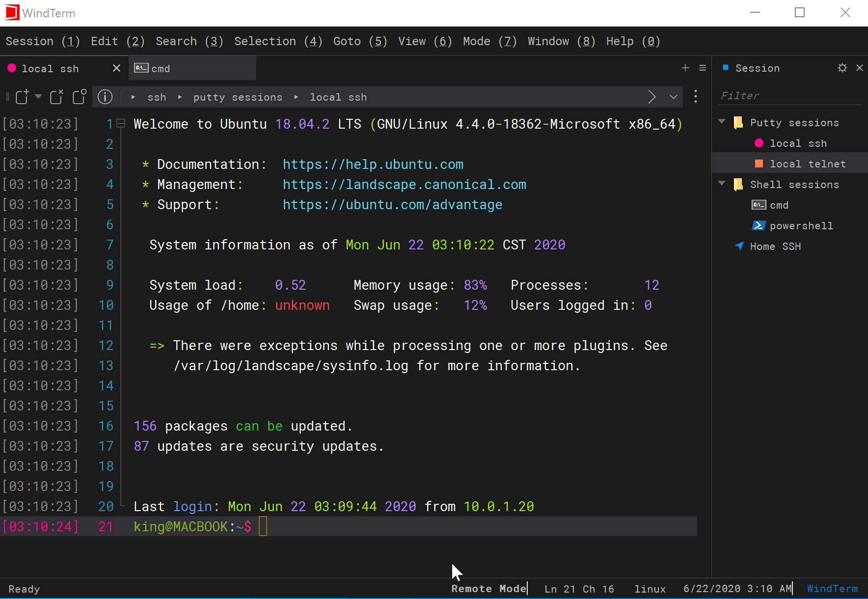Click the toolbar box icon marked with a circle

80,97
